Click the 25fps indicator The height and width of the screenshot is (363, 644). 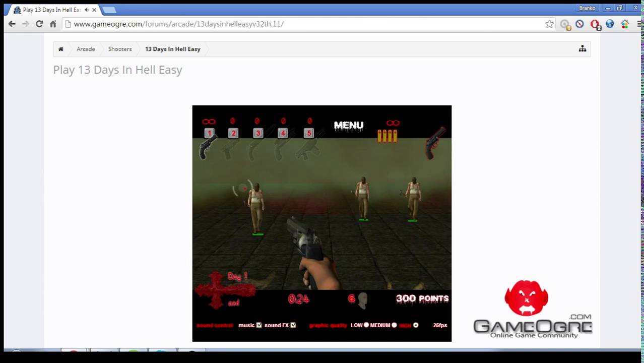[440, 325]
